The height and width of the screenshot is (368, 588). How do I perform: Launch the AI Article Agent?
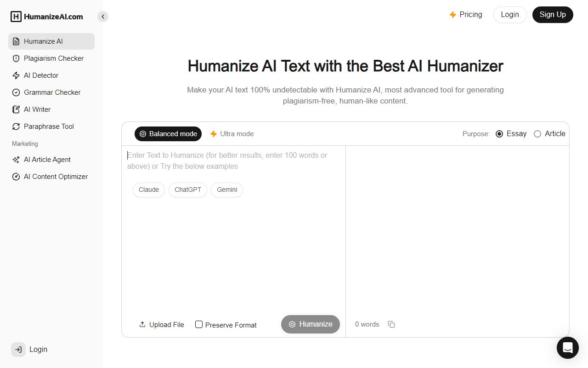point(47,160)
